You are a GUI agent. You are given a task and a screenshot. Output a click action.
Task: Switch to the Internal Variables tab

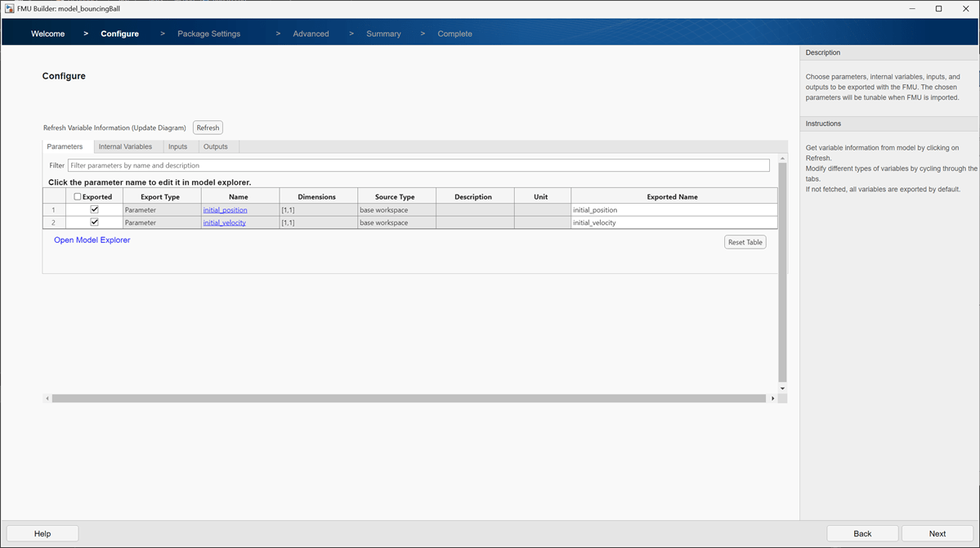click(x=125, y=146)
